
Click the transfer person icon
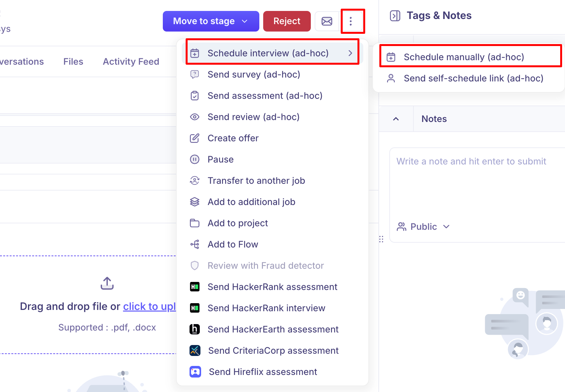click(x=195, y=181)
